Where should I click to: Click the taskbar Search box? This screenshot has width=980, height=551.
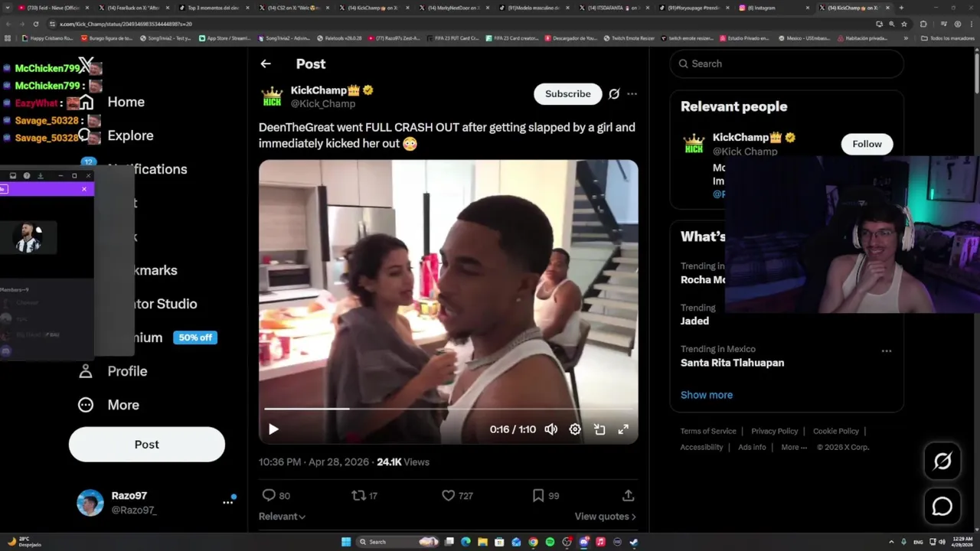coord(398,542)
